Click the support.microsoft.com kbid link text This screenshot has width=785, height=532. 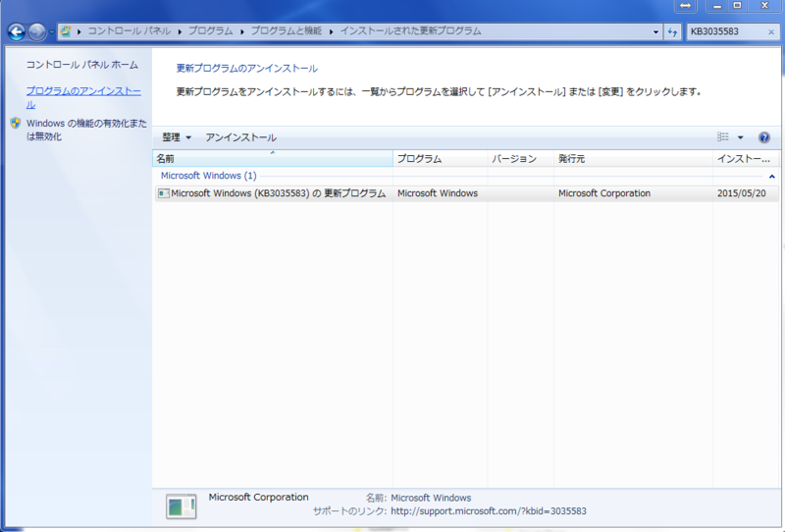[x=489, y=511]
